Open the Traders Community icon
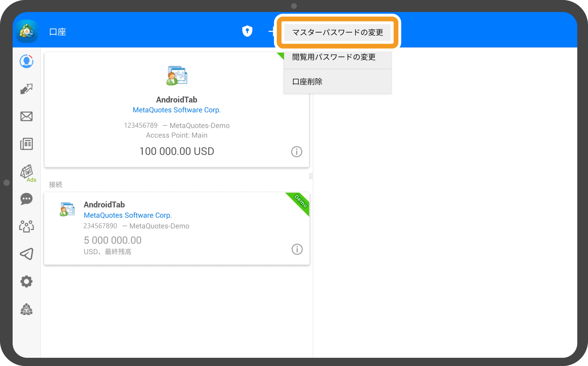The width and height of the screenshot is (588, 366). pos(26,226)
